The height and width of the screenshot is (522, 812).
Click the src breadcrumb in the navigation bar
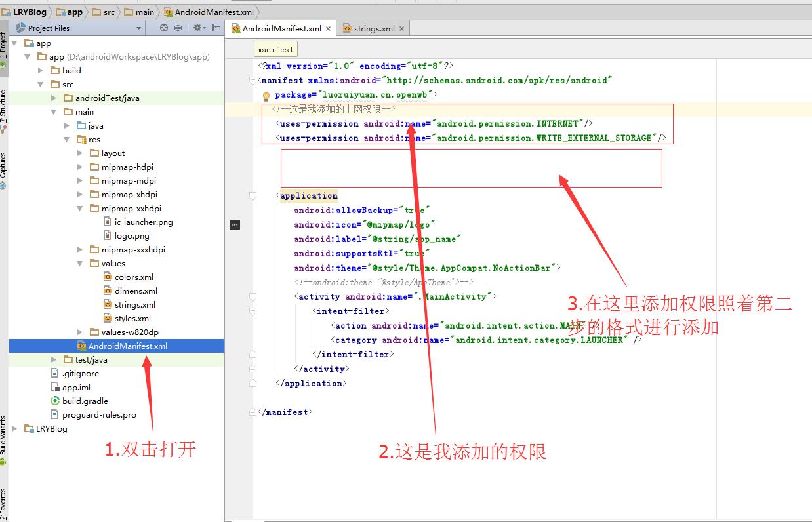point(104,12)
